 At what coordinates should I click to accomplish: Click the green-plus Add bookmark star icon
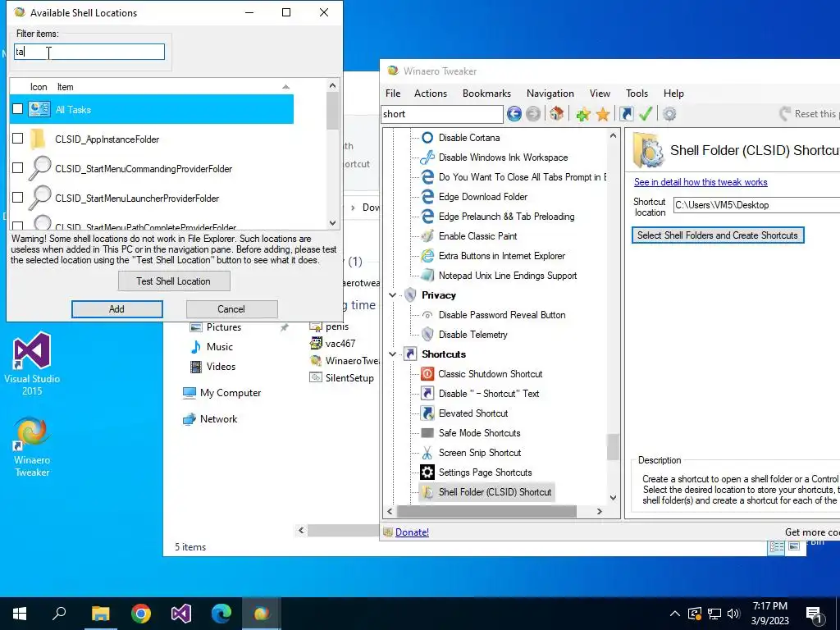583,113
